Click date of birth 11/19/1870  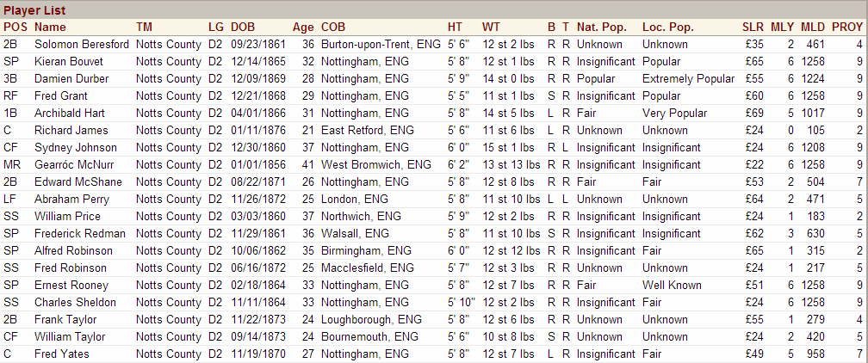click(258, 354)
